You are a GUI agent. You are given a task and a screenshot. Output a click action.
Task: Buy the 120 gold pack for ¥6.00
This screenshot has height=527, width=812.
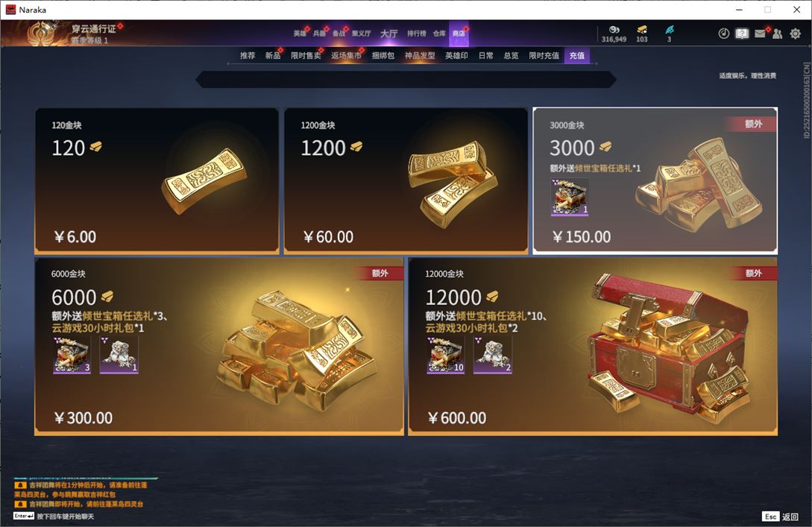click(x=157, y=180)
